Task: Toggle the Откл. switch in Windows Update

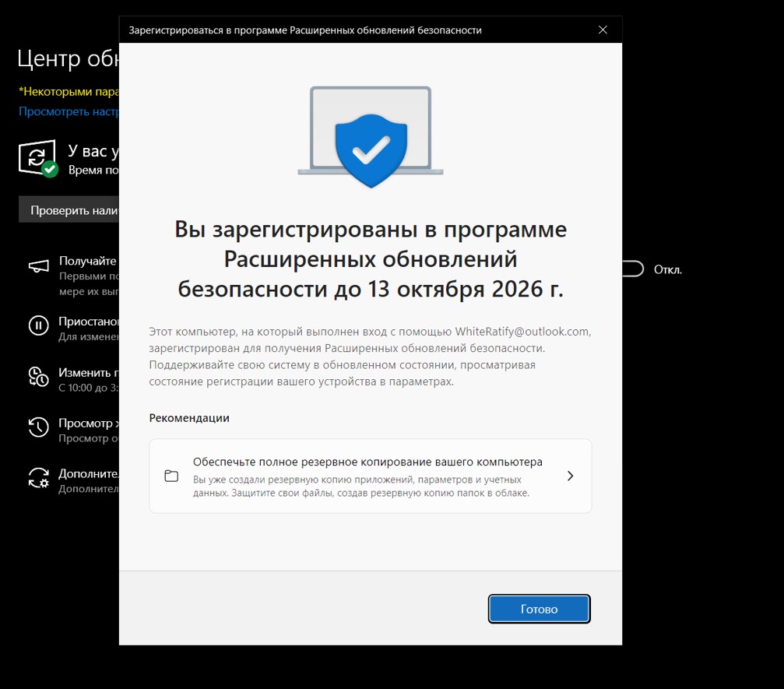Action: [632, 269]
